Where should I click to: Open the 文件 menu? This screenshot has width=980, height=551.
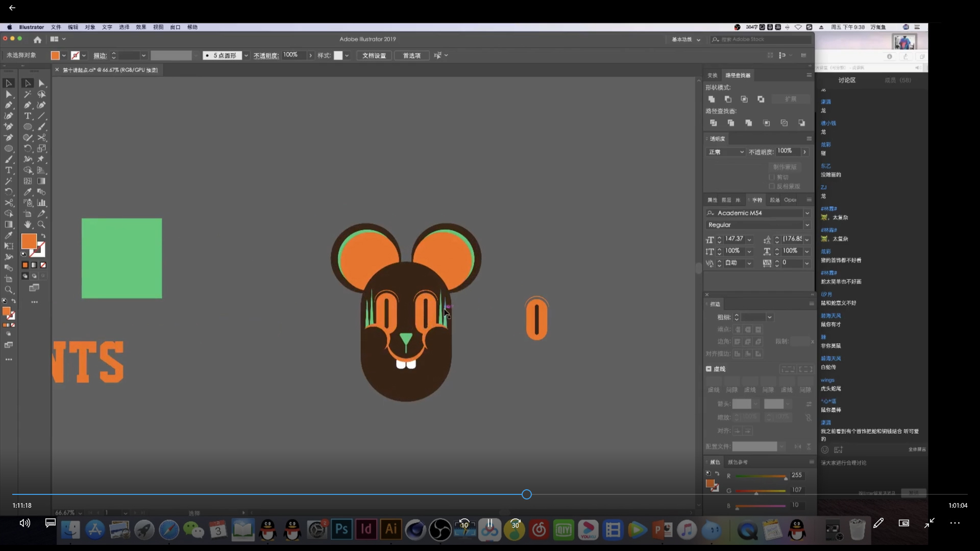coord(56,27)
